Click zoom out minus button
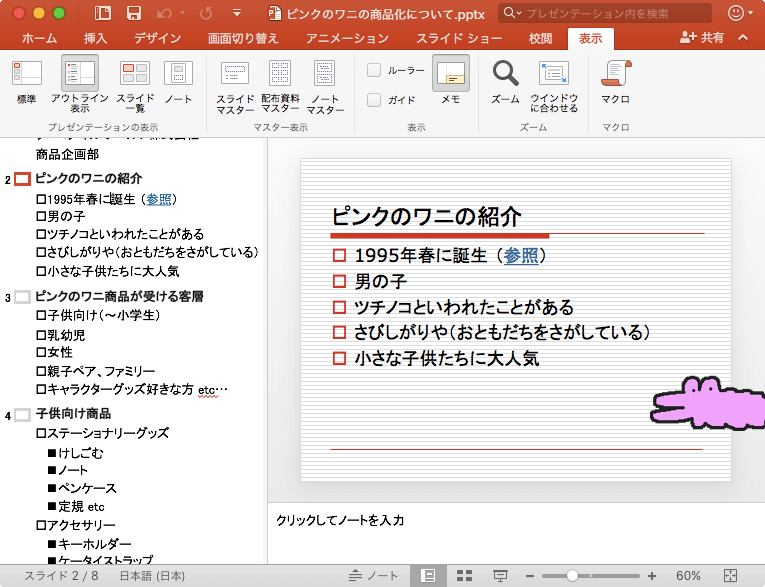This screenshot has width=765, height=587. pos(530,576)
